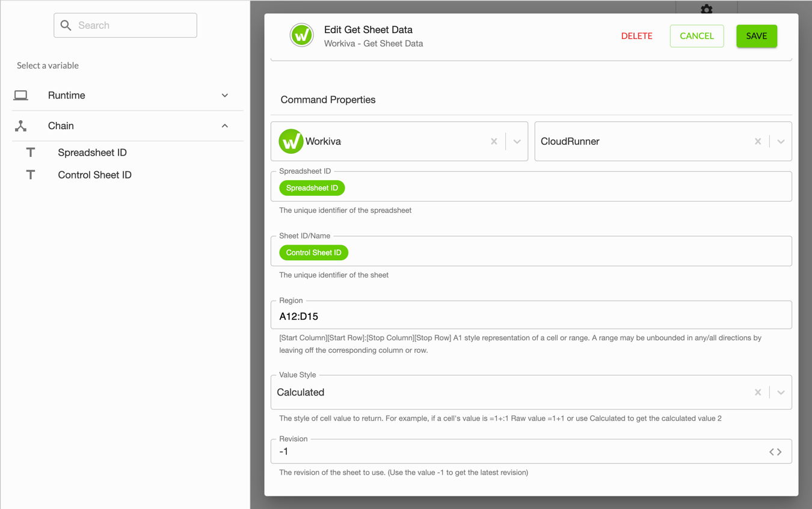Click the Chain hierarchy icon

point(21,126)
